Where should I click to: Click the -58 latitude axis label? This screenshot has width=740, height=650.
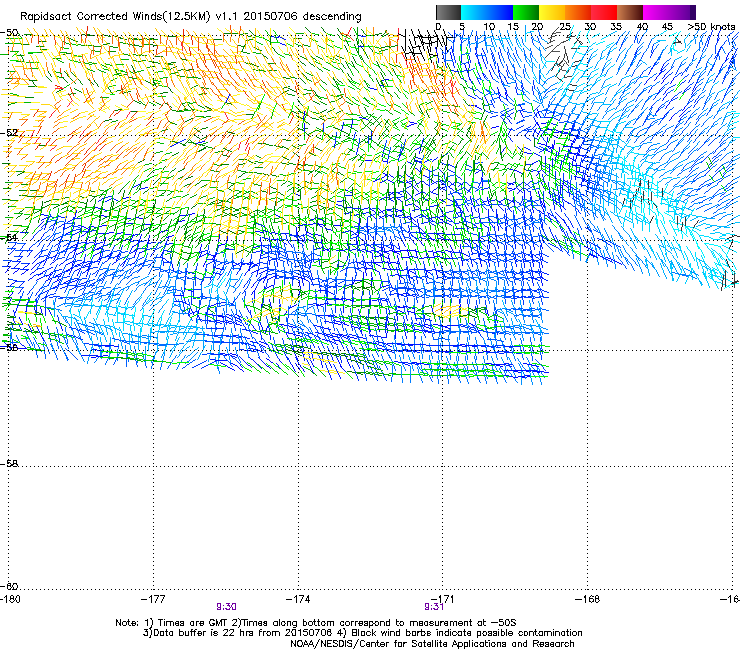[x=9, y=464]
